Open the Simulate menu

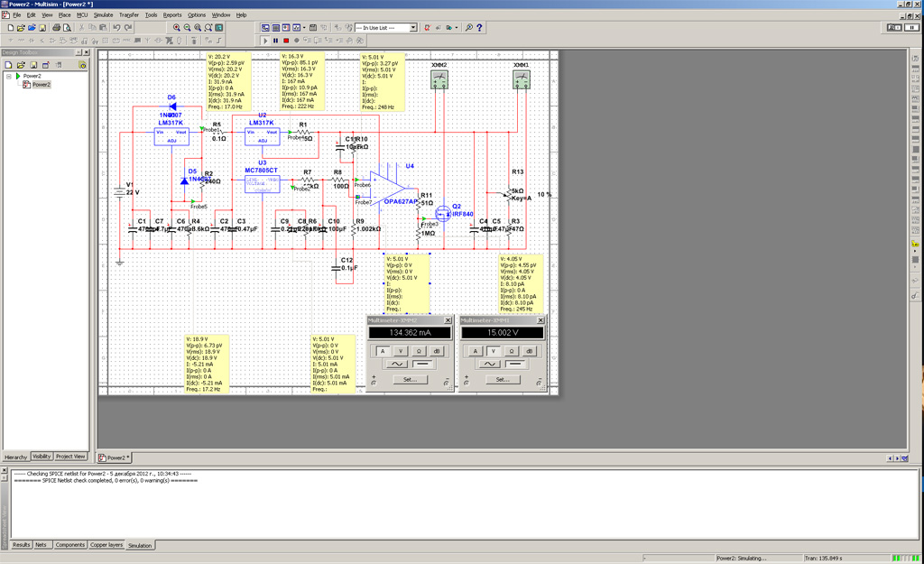(103, 14)
